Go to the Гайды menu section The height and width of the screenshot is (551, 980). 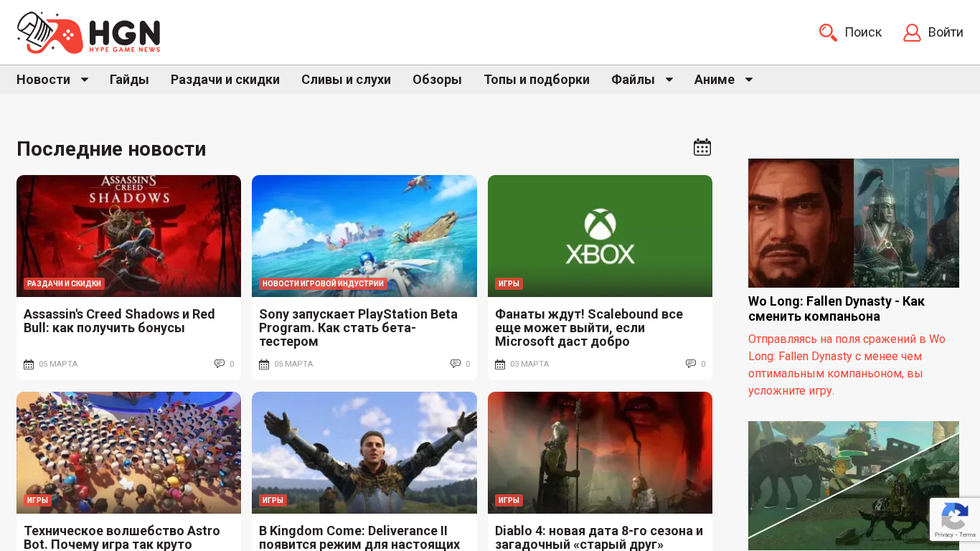coord(129,80)
